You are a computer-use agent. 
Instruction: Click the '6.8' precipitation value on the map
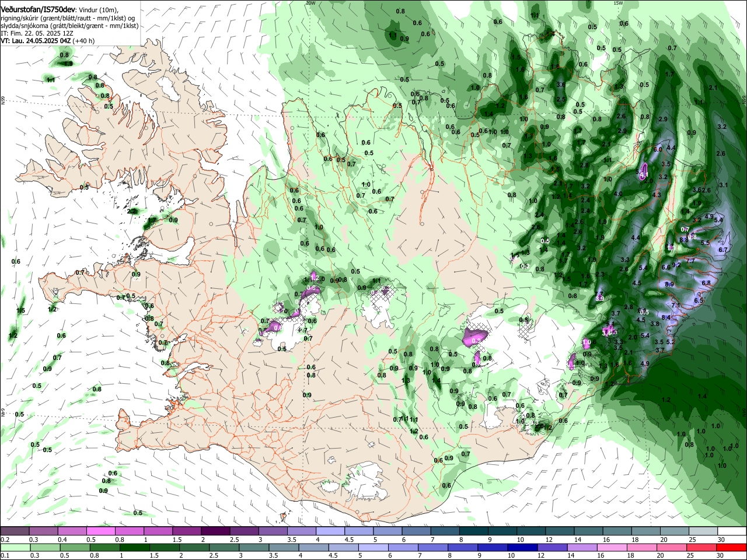click(706, 283)
